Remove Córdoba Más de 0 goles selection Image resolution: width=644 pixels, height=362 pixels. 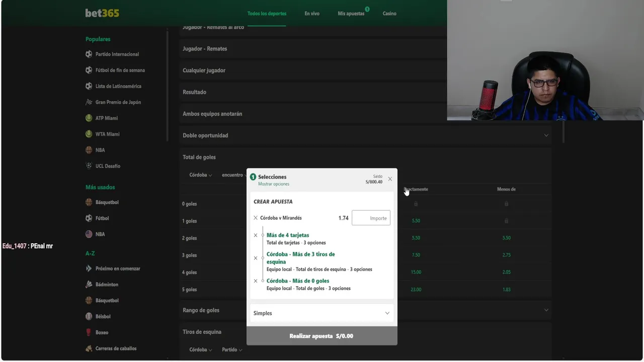click(x=256, y=281)
